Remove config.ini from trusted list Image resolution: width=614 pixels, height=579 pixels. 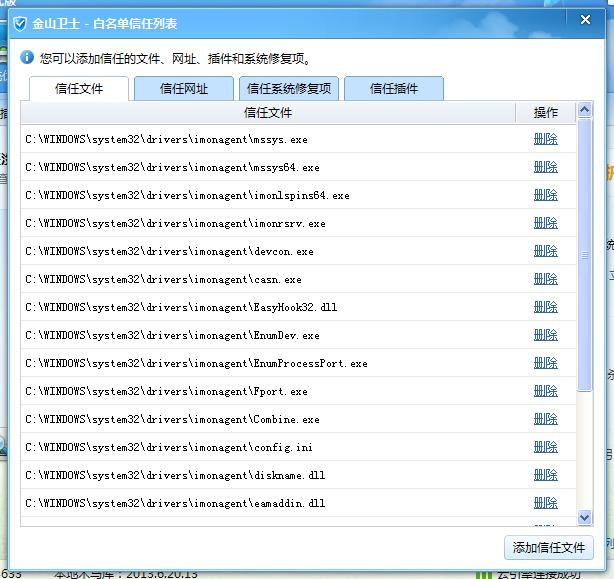(545, 447)
